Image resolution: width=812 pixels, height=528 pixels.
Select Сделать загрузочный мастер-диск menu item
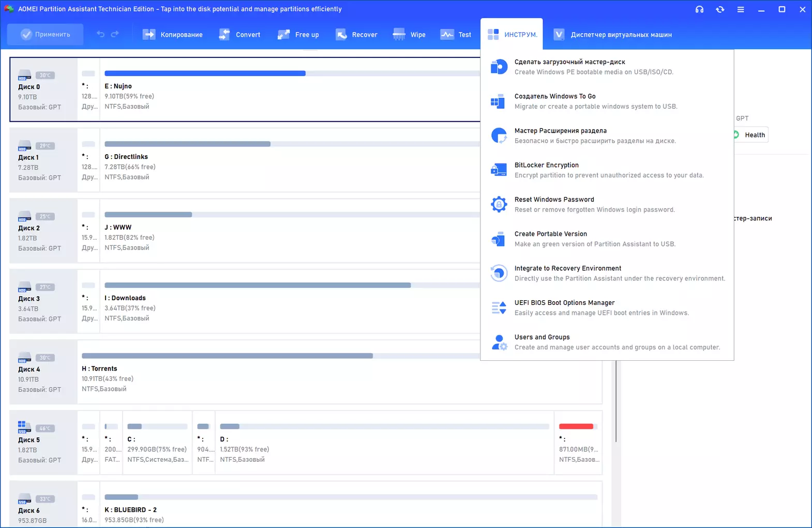point(607,67)
